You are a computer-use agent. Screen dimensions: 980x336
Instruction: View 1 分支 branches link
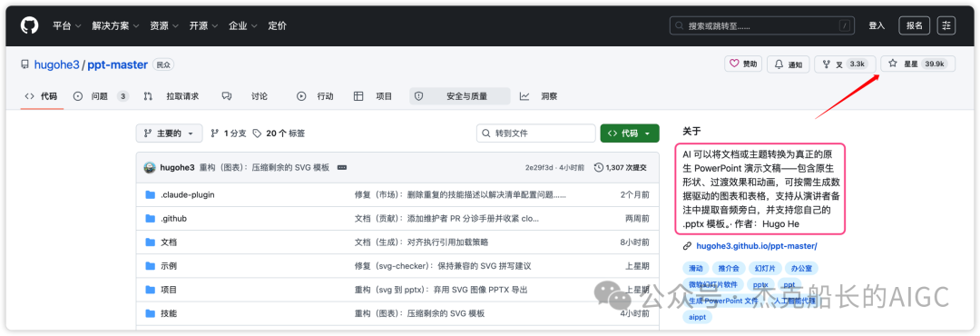(229, 133)
